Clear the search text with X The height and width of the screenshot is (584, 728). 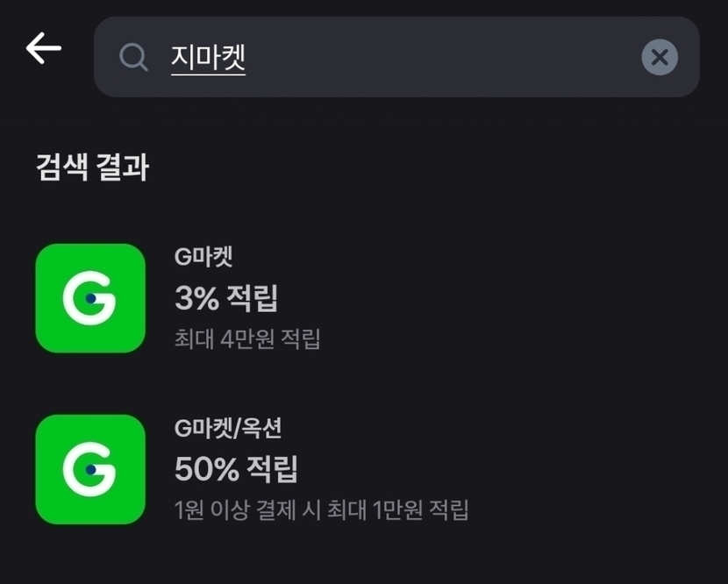[660, 58]
